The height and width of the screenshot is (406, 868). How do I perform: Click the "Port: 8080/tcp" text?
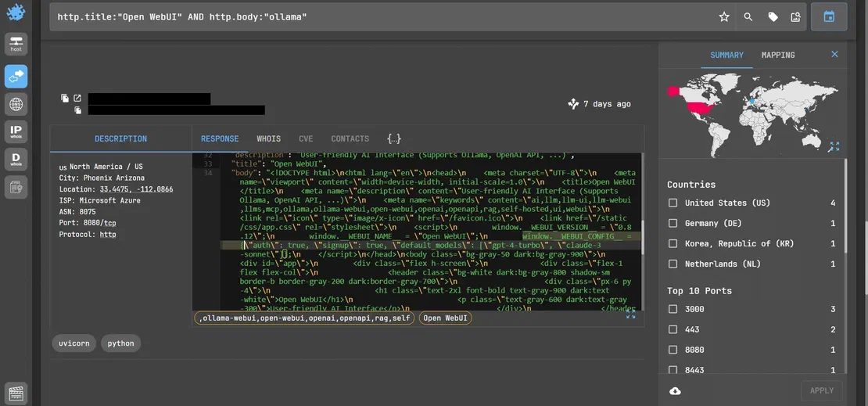pyautogui.click(x=88, y=223)
